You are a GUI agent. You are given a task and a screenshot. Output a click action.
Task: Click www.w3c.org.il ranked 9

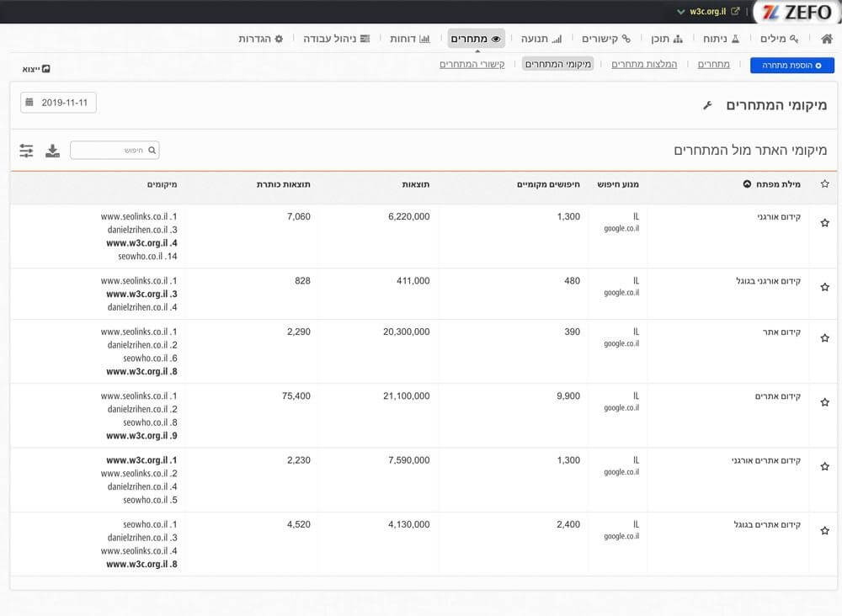[141, 436]
